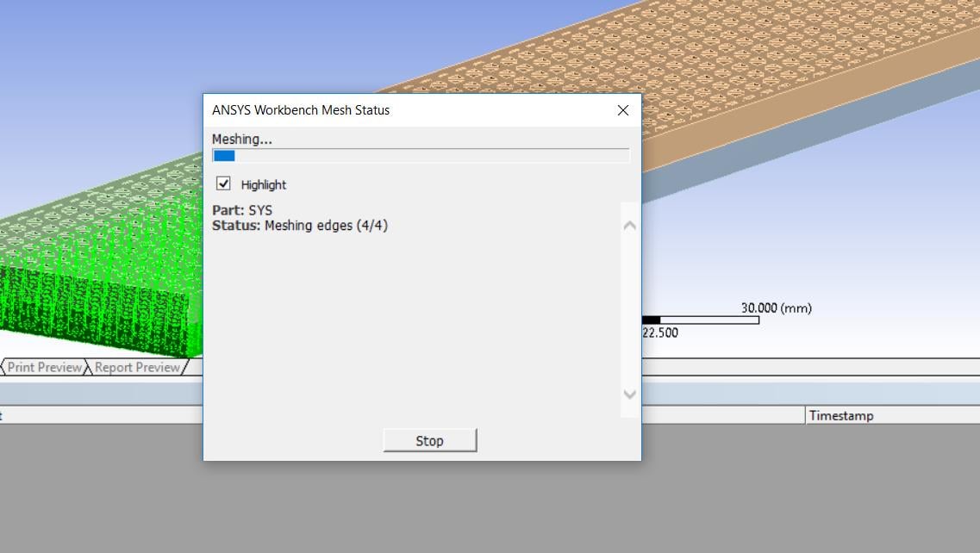Screen dimensions: 980x553
Task: Switch to the Print Preview tab
Action: 45,368
